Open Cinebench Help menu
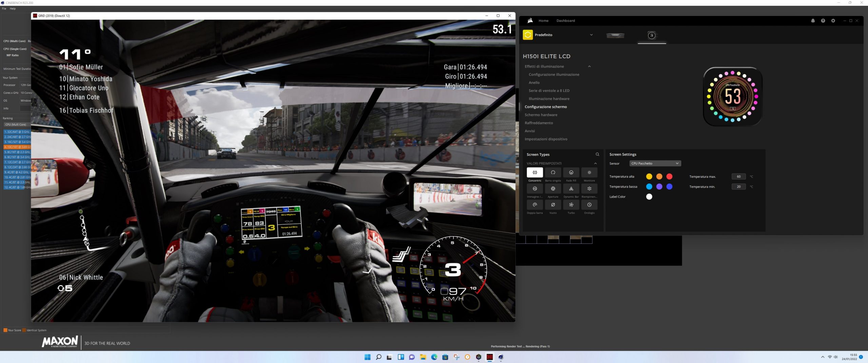Viewport: 868px width, 363px height. [13, 8]
